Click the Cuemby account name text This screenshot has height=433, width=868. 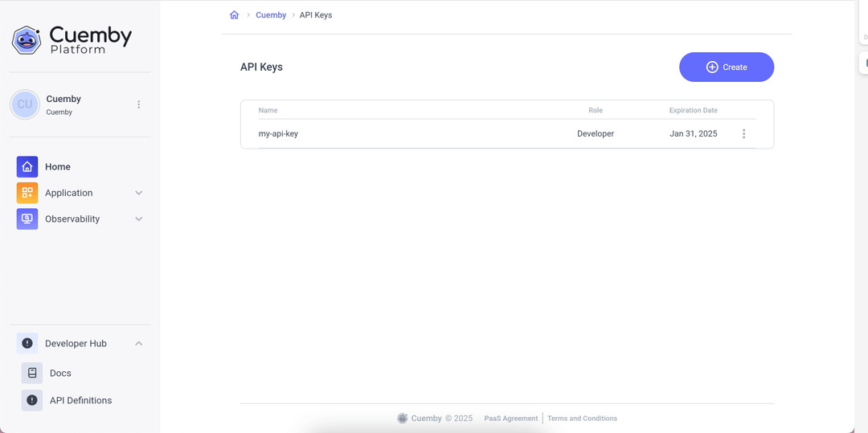(x=63, y=99)
